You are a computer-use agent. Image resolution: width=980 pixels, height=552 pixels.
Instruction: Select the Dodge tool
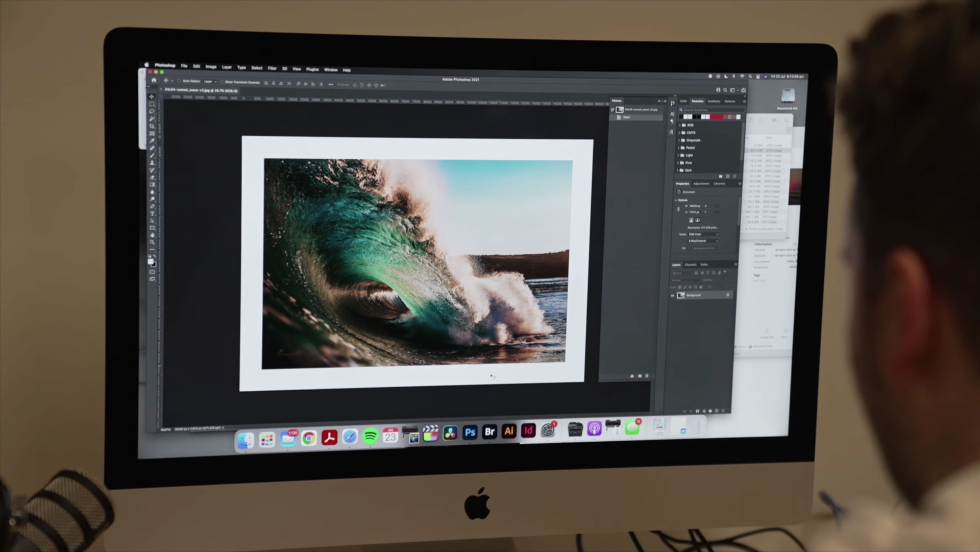click(152, 199)
